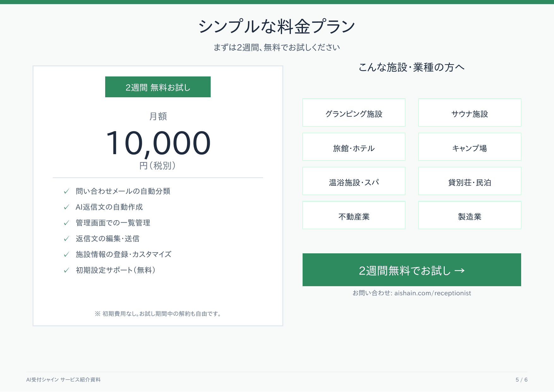The image size is (554, 392).
Task: Click checkmark beside 初期設定サポート(無料)
Action: pyautogui.click(x=66, y=270)
